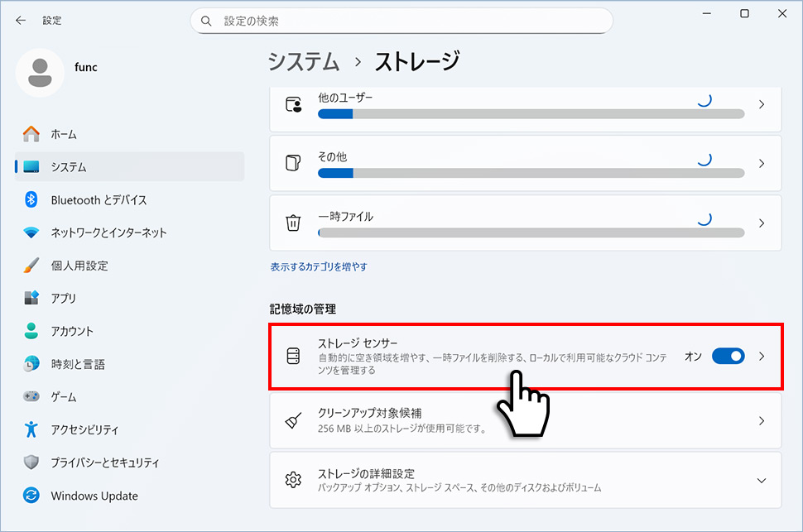This screenshot has height=532, width=803.
Task: Click the gear icon on ストレージの詳細設定
Action: click(293, 480)
